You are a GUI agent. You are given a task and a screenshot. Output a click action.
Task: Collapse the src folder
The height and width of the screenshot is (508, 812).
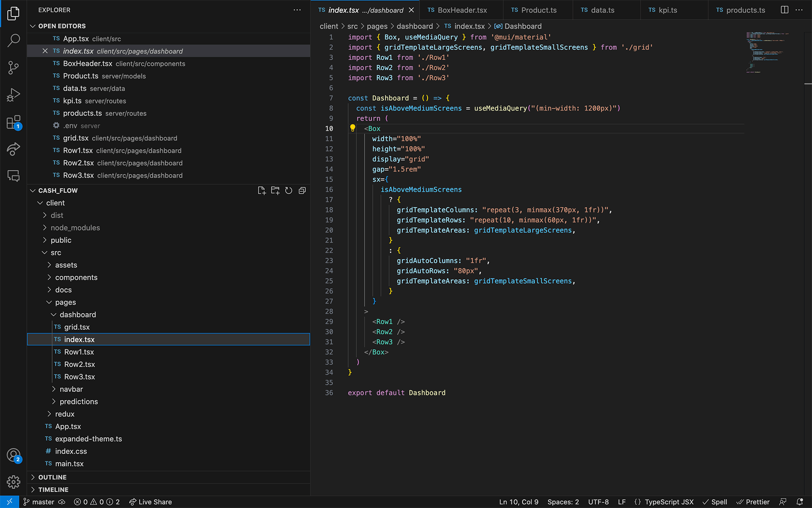click(x=45, y=252)
